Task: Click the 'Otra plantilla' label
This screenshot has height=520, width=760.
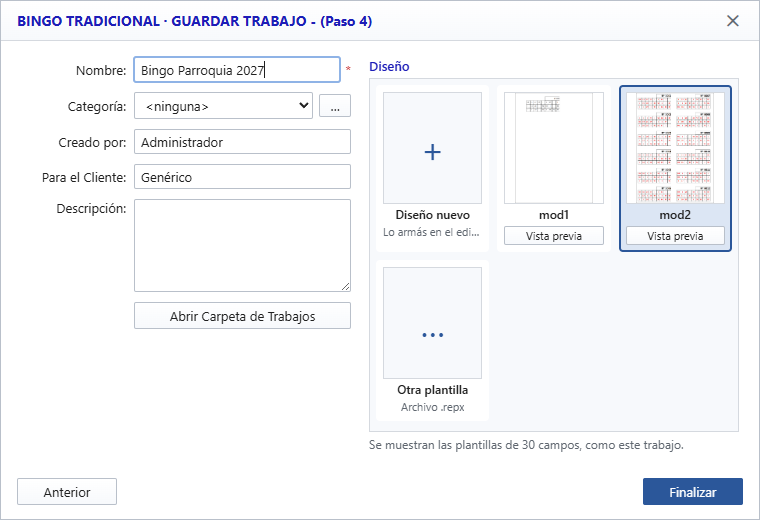Action: 432,390
